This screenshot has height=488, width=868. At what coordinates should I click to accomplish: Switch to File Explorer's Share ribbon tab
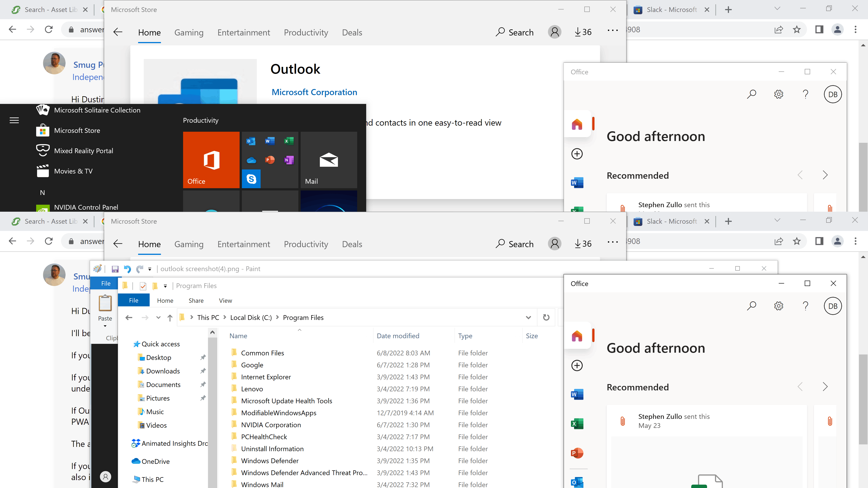coord(196,300)
